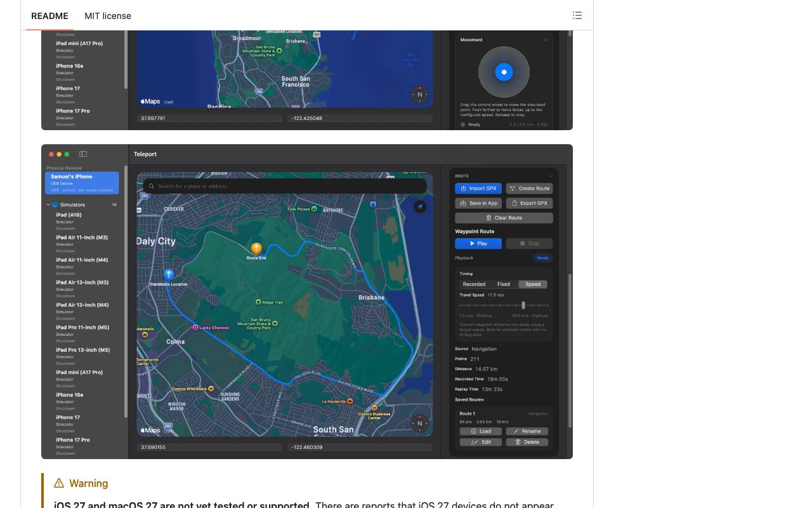Open the Legal link on upper map
Viewport: 812px width, 508px height.
point(169,102)
